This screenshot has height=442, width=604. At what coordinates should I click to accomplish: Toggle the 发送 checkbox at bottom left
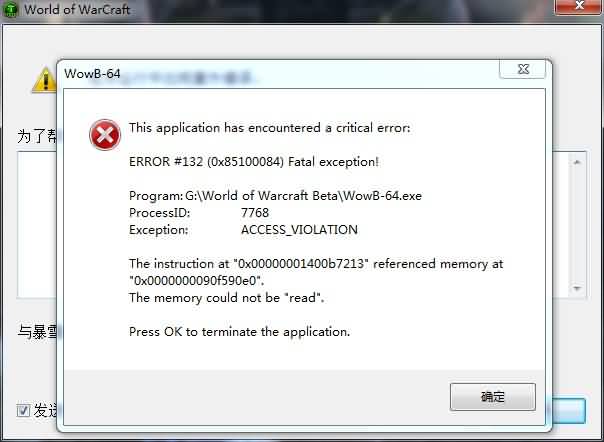tap(23, 410)
